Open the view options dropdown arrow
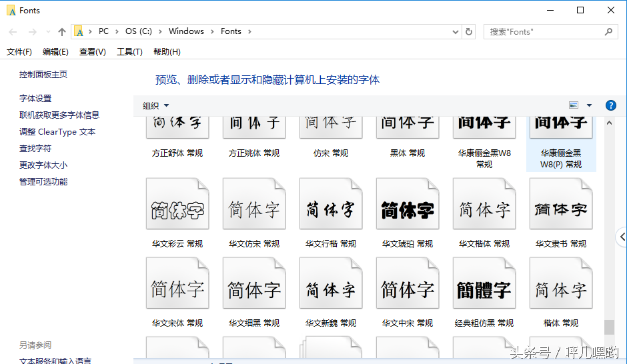Screen dimensions: 627x364 (589, 105)
